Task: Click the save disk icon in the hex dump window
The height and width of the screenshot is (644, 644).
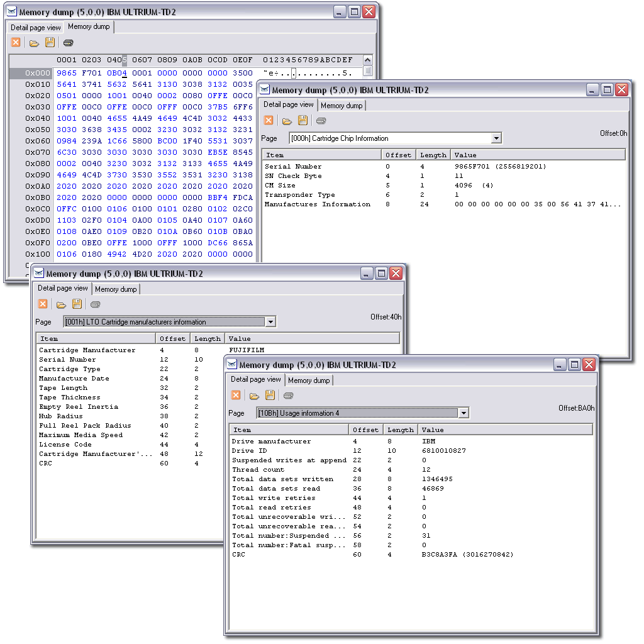Action: pyautogui.click(x=50, y=43)
